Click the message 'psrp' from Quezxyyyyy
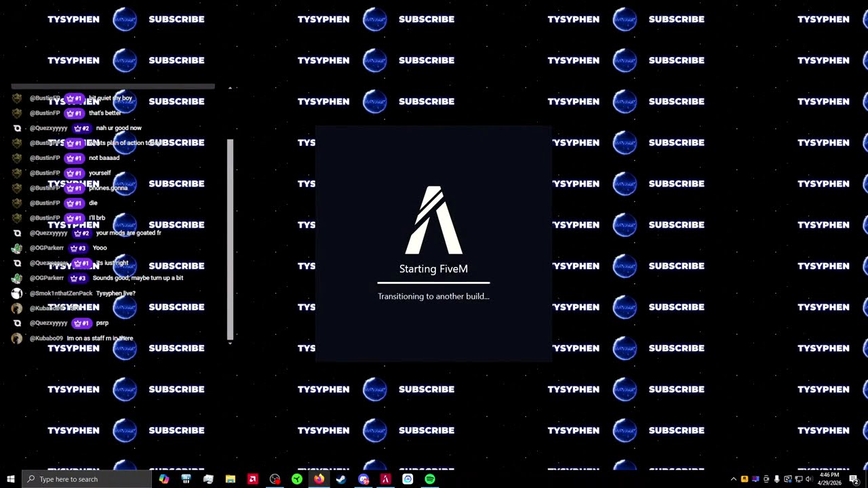The image size is (868, 488). click(102, 323)
